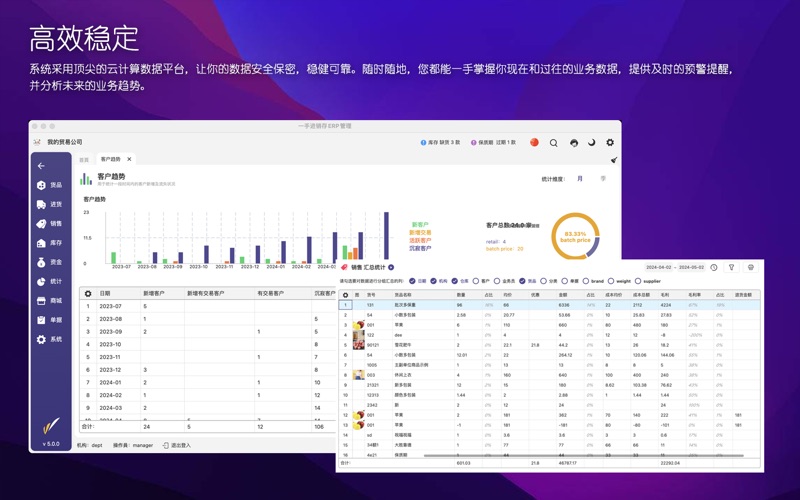800x500 pixels.
Task: Open column settings gear in customer table
Action: [x=88, y=294]
